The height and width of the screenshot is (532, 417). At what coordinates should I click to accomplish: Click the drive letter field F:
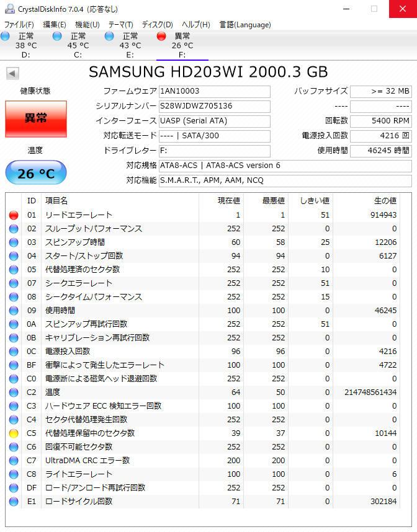pyautogui.click(x=215, y=151)
